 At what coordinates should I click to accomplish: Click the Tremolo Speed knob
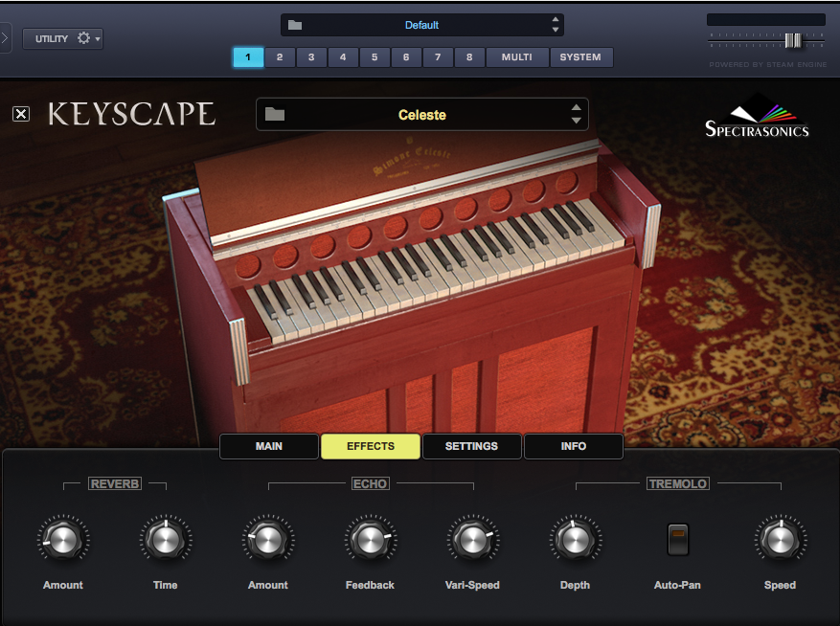click(x=781, y=539)
